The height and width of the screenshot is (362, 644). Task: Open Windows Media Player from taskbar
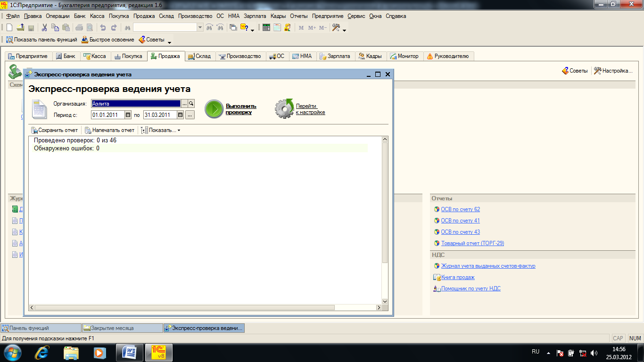click(99, 352)
